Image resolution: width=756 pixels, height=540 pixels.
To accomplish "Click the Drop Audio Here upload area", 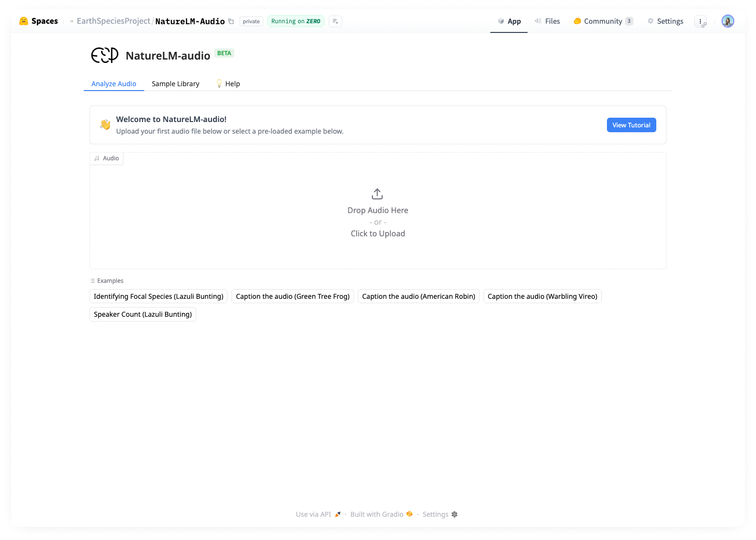I will coord(378,222).
